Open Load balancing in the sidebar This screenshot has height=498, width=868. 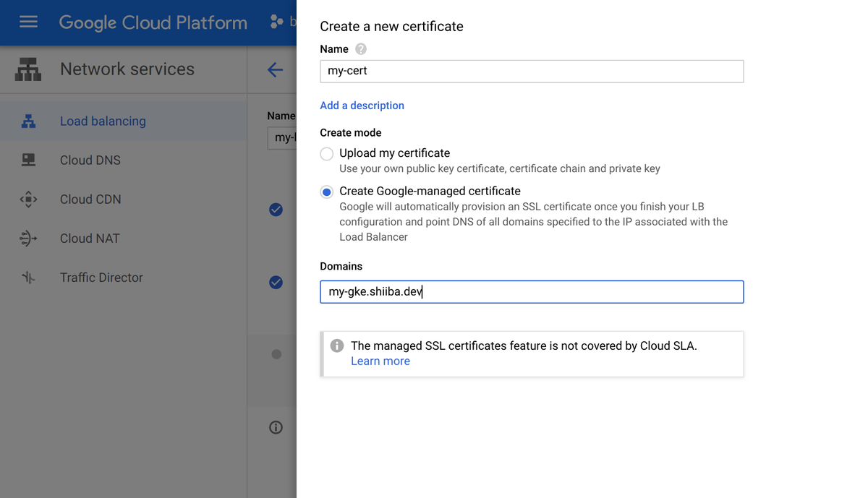pyautogui.click(x=123, y=121)
